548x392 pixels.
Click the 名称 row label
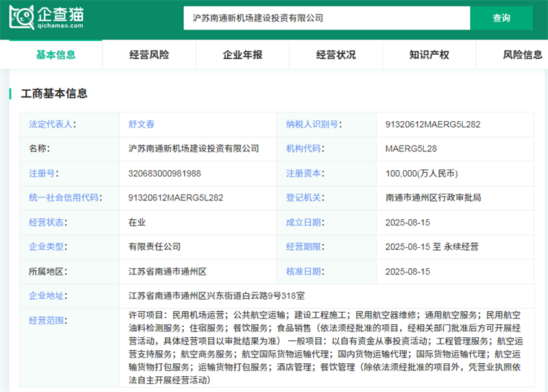click(x=39, y=148)
